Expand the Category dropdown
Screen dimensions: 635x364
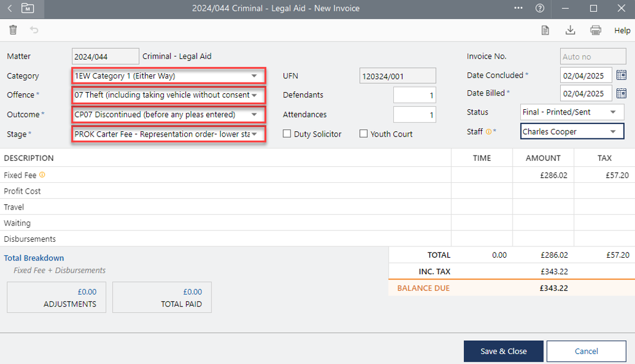[254, 76]
